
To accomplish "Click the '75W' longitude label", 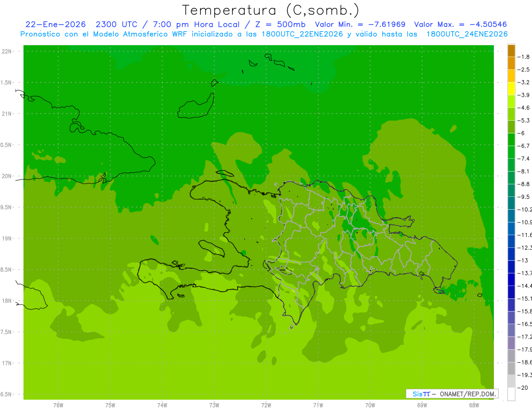I will [110, 405].
